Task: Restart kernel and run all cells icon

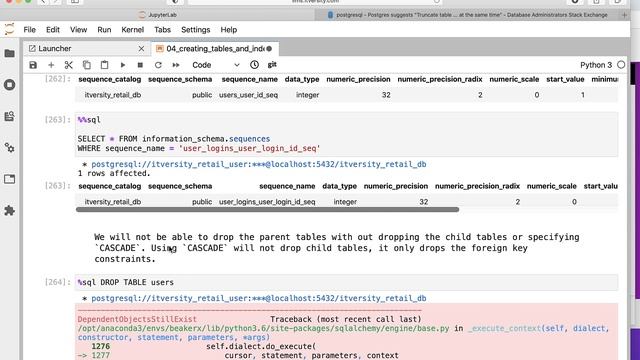Action: 176,65
